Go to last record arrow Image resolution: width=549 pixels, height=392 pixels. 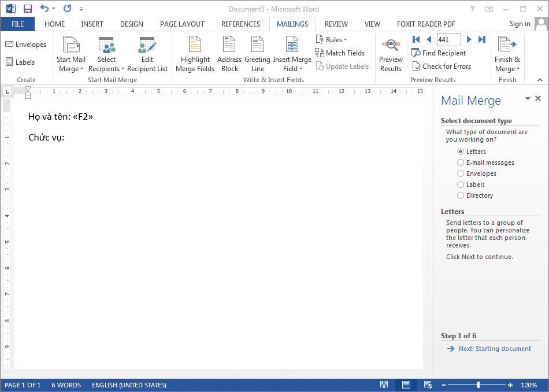pyautogui.click(x=482, y=39)
